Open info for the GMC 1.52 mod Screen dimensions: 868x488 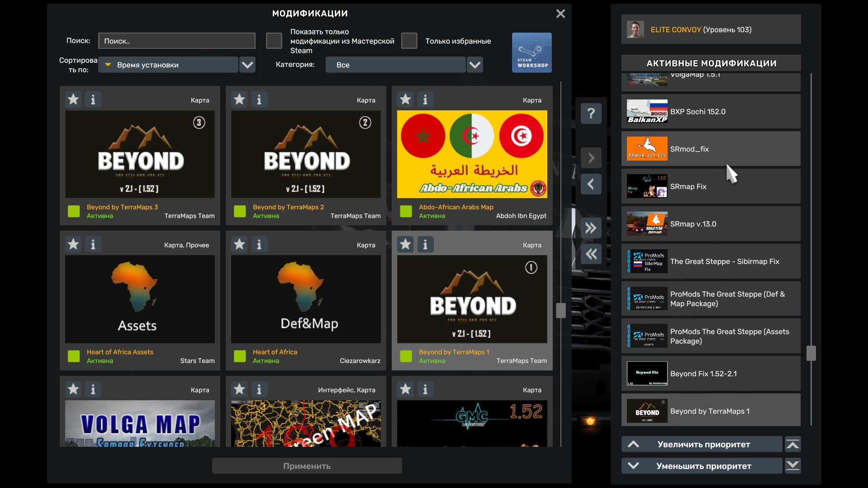[425, 389]
